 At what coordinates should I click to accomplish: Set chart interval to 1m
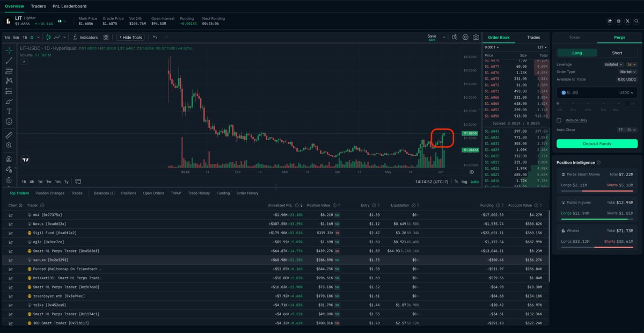(7, 38)
